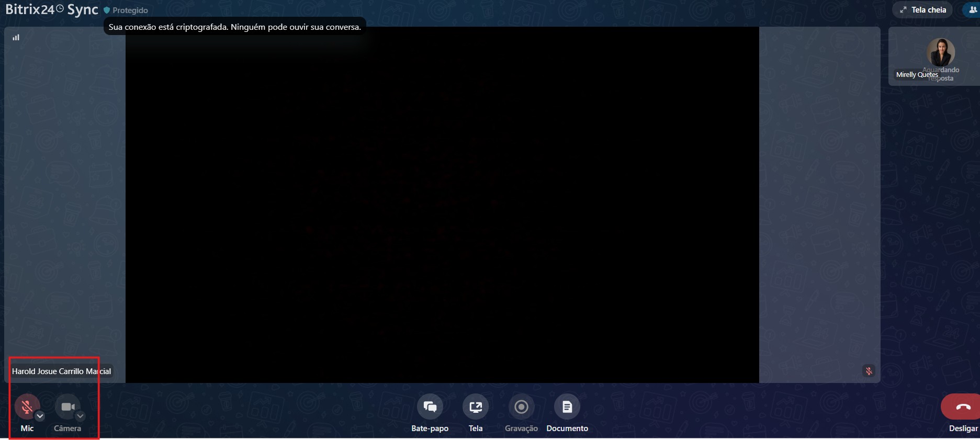The height and width of the screenshot is (440, 980).
Task: Open the Câmera settings dropdown arrow
Action: pos(80,416)
